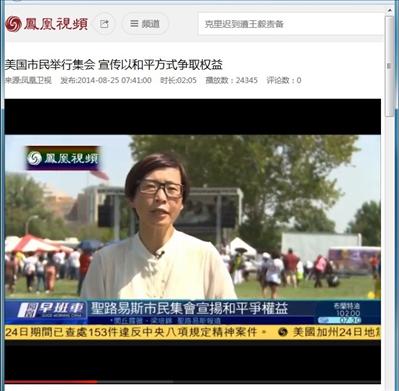Click the 时长 02:05 duration label

click(x=178, y=80)
